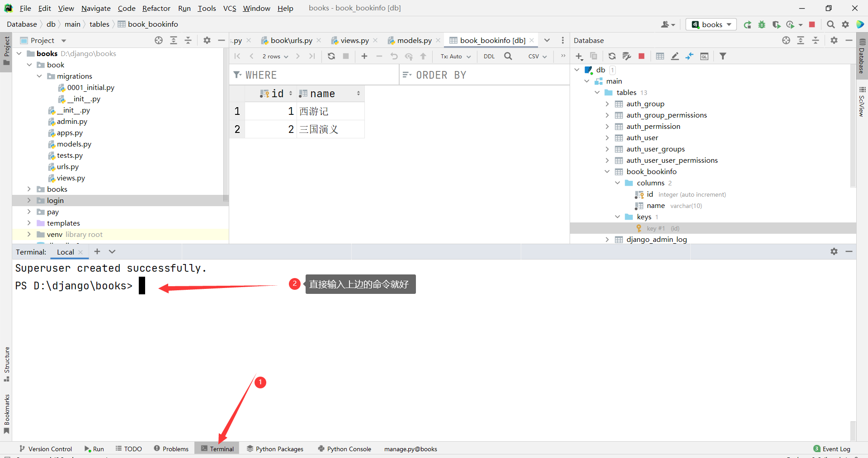Viewport: 868px width, 458px height.
Task: Click into the WHERE filter field
Action: point(315,75)
